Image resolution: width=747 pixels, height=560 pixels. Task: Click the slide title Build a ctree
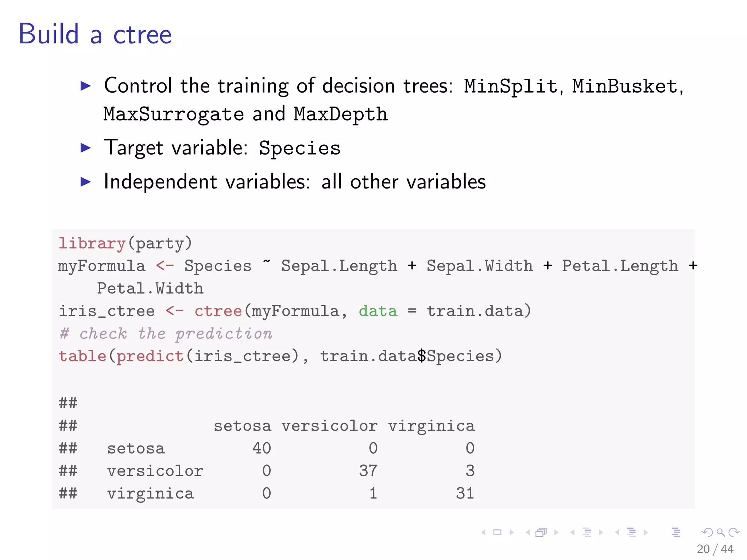click(95, 34)
